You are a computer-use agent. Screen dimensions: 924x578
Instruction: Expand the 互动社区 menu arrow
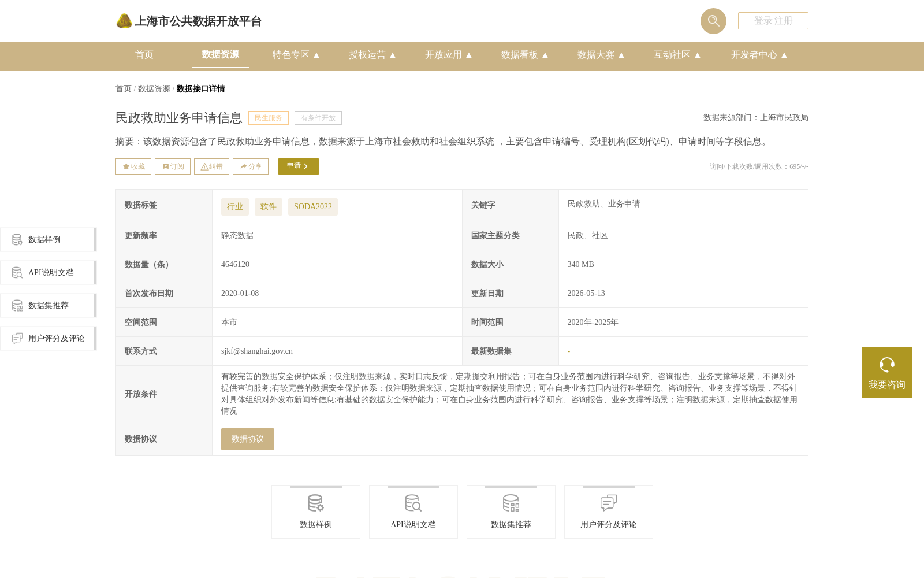[x=698, y=55]
